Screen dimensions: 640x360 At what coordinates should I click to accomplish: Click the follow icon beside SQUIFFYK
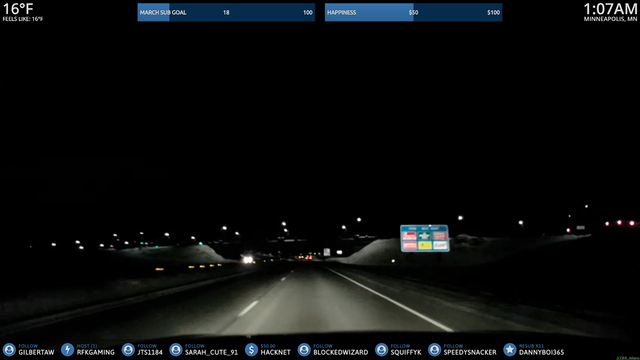pos(382,350)
